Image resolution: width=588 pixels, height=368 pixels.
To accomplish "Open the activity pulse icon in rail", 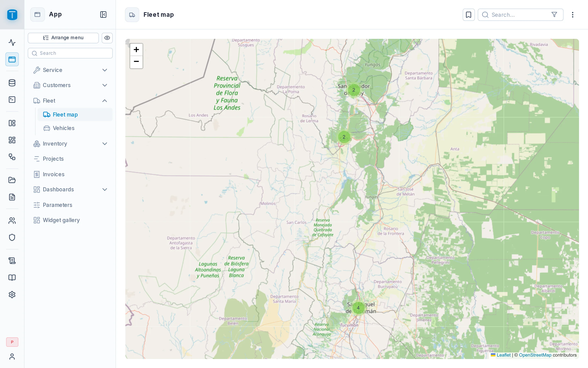I will click(12, 43).
